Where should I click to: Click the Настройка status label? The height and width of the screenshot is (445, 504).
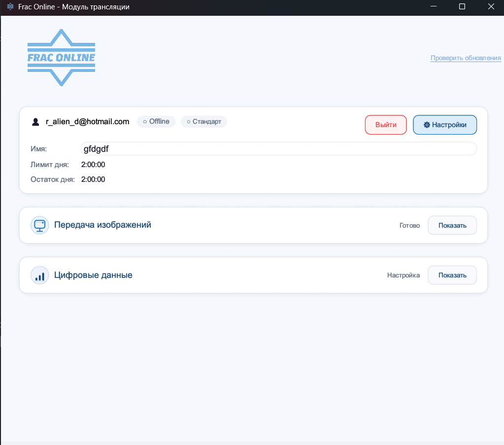pos(403,275)
